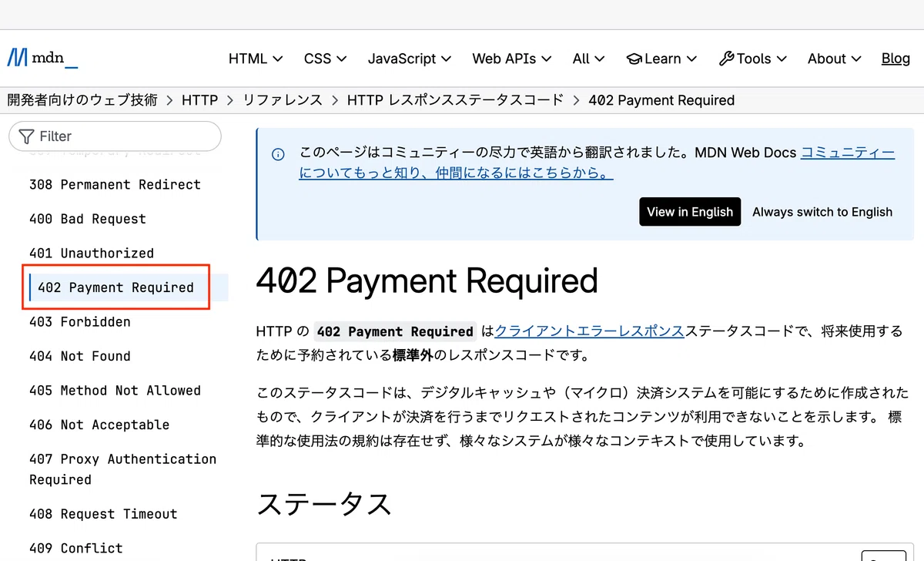The width and height of the screenshot is (924, 561).
Task: Go to the MDN logo homepage
Action: [42, 58]
